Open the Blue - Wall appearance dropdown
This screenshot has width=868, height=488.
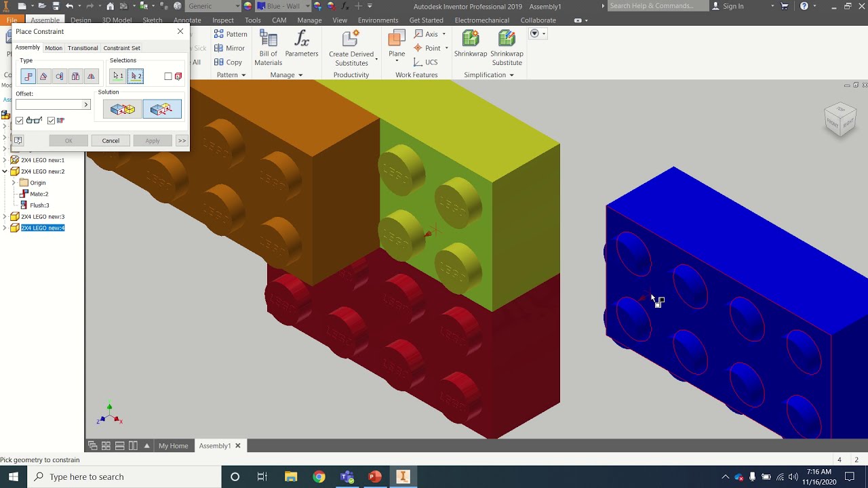point(307,6)
